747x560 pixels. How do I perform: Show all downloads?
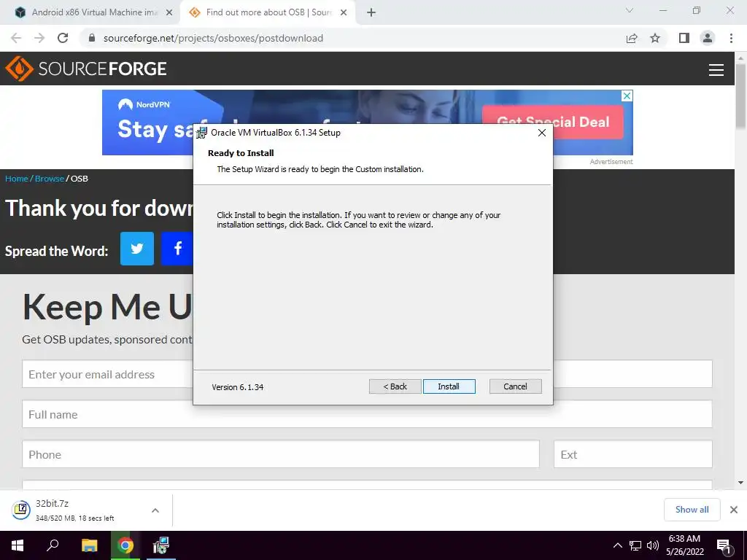tap(692, 510)
